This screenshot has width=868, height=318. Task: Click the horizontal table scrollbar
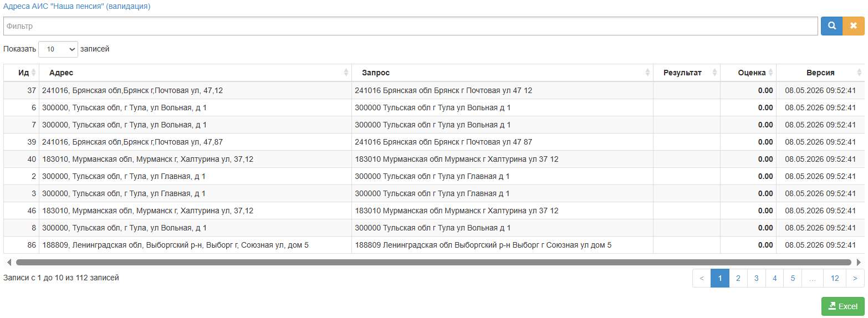[x=433, y=262]
